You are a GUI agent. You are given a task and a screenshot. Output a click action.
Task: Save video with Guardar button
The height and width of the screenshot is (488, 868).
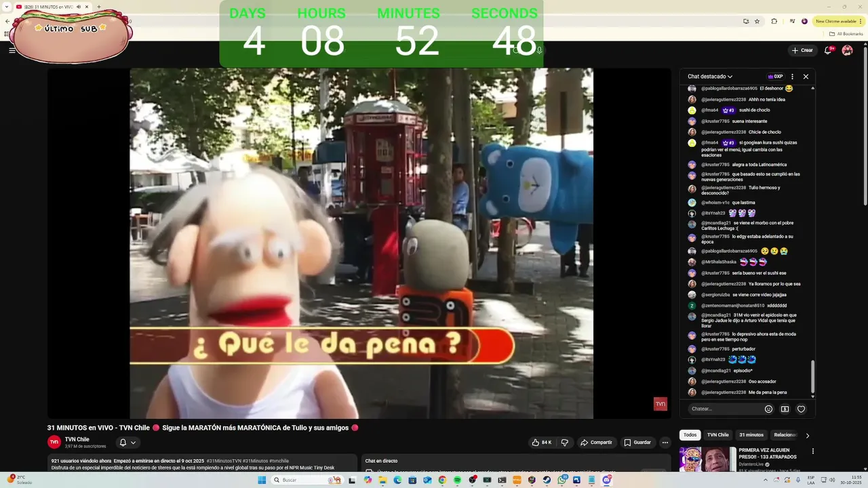637,443
